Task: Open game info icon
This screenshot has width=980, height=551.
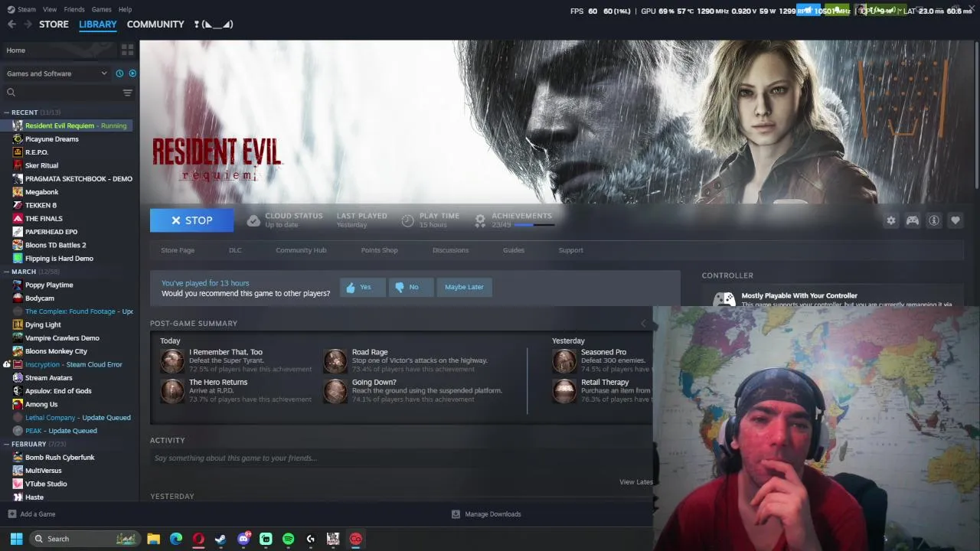Action: point(934,220)
